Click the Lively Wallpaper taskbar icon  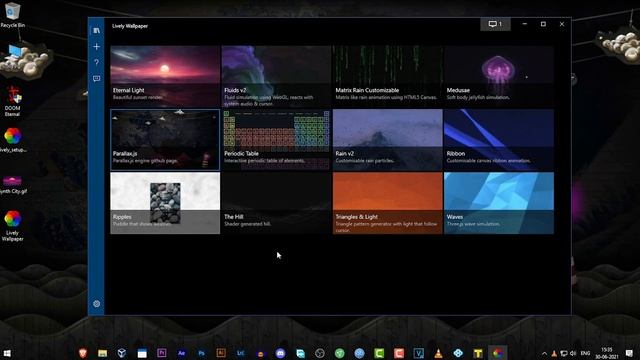pyautogui.click(x=498, y=353)
